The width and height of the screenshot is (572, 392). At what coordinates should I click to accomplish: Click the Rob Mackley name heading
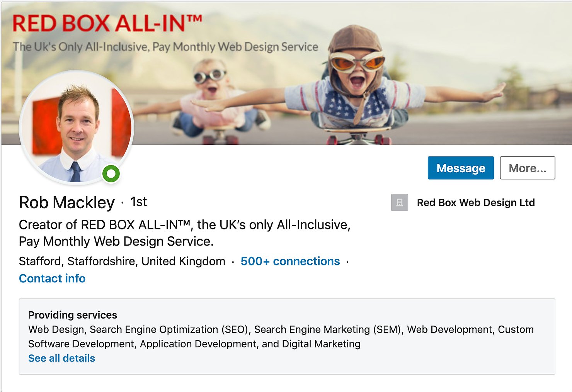(66, 202)
